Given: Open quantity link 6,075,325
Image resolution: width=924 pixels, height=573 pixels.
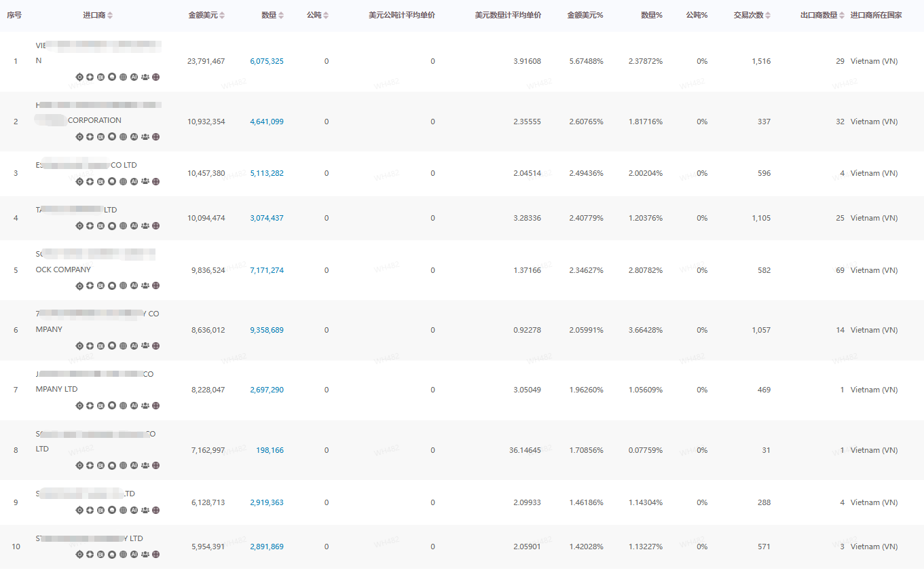Looking at the screenshot, I should coord(267,61).
